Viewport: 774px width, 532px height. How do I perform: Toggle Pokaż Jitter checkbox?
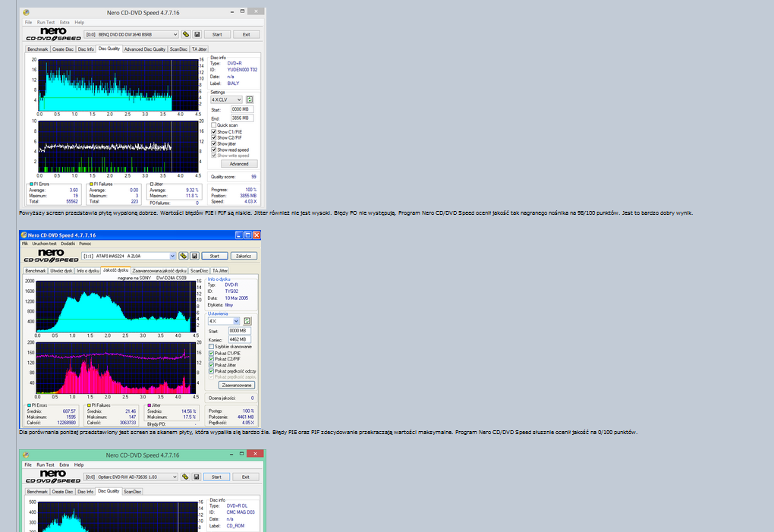coord(211,365)
